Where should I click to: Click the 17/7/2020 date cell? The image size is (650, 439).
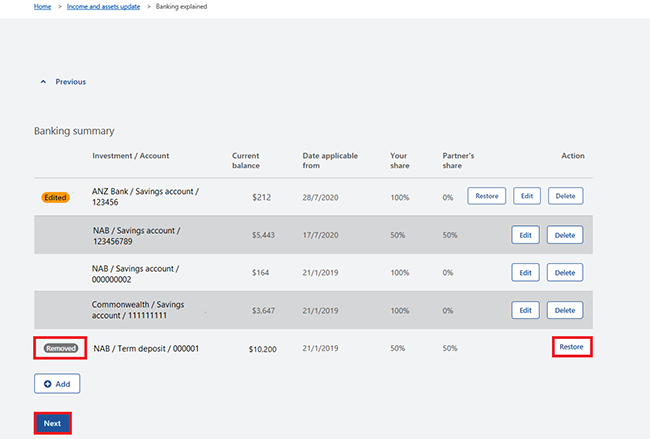(320, 235)
